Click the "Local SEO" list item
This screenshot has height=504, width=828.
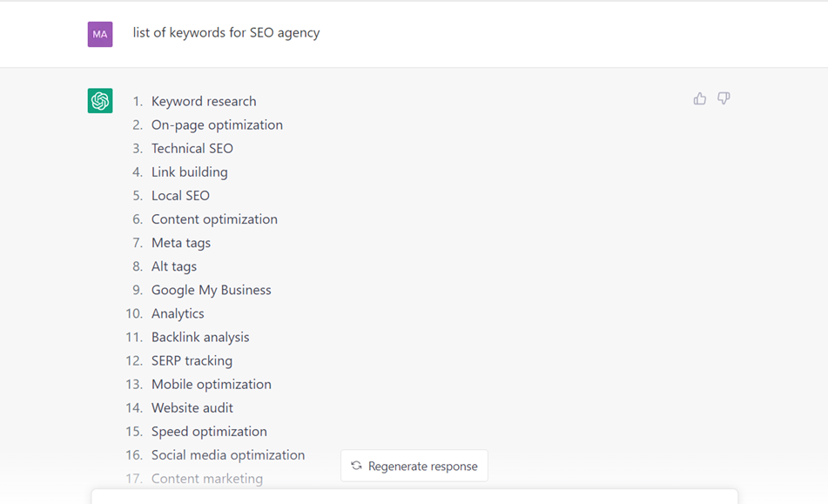pyautogui.click(x=180, y=196)
